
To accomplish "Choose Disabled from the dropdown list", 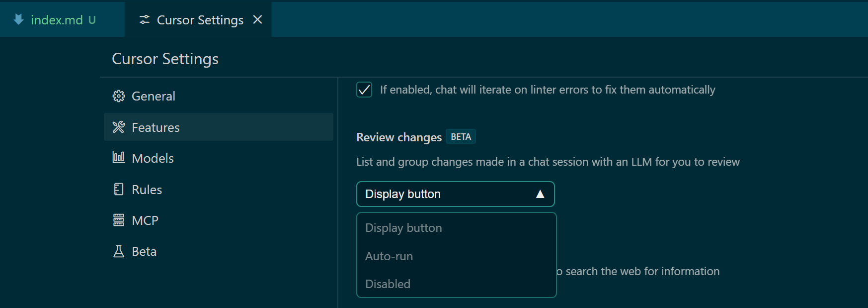I will click(456, 284).
